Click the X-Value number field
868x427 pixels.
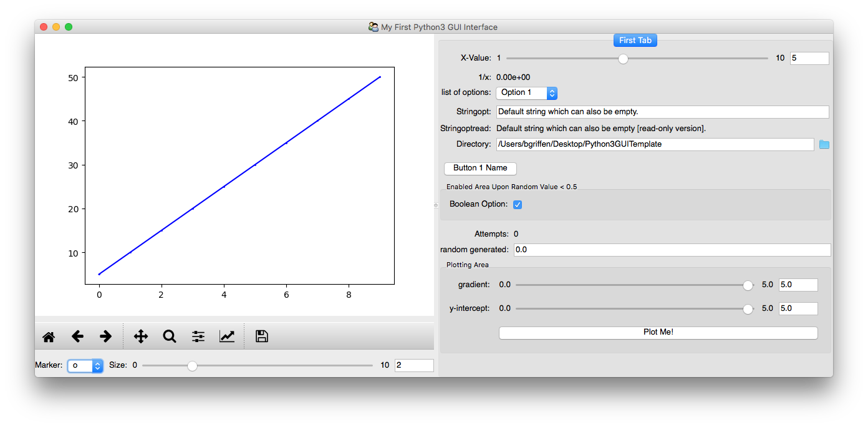pos(809,58)
